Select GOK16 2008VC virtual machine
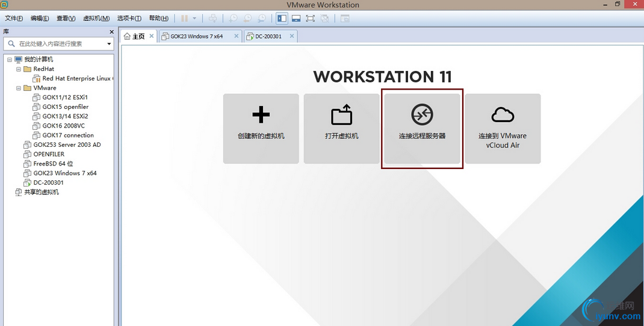Image resolution: width=644 pixels, height=326 pixels. click(63, 126)
